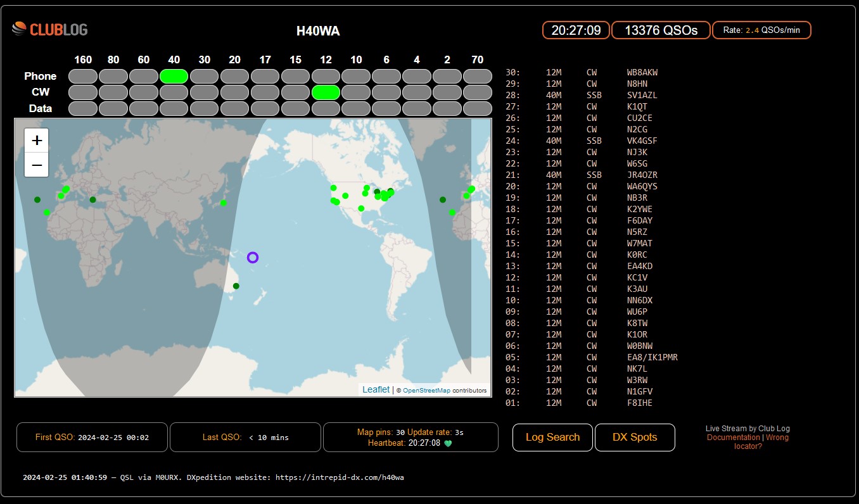Click the purple H40WA location marker
This screenshot has height=504, width=859.
[253, 257]
